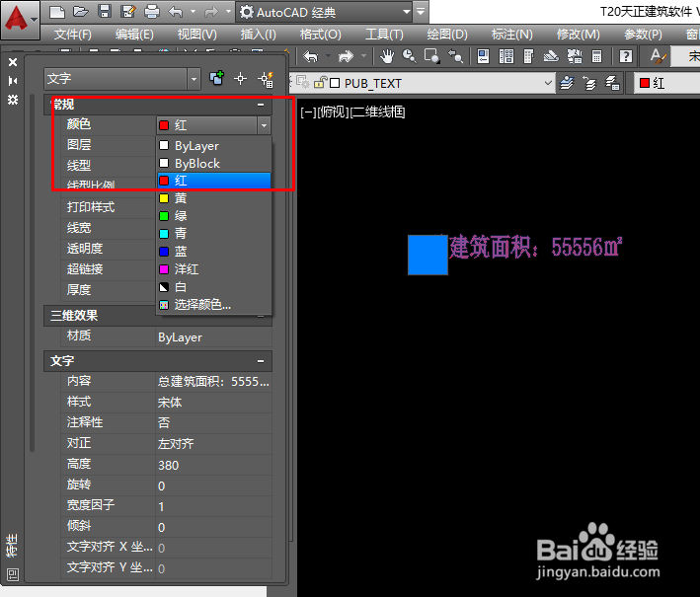The height and width of the screenshot is (597, 700).
Task: Select 红 in the color list
Action: [x=214, y=181]
